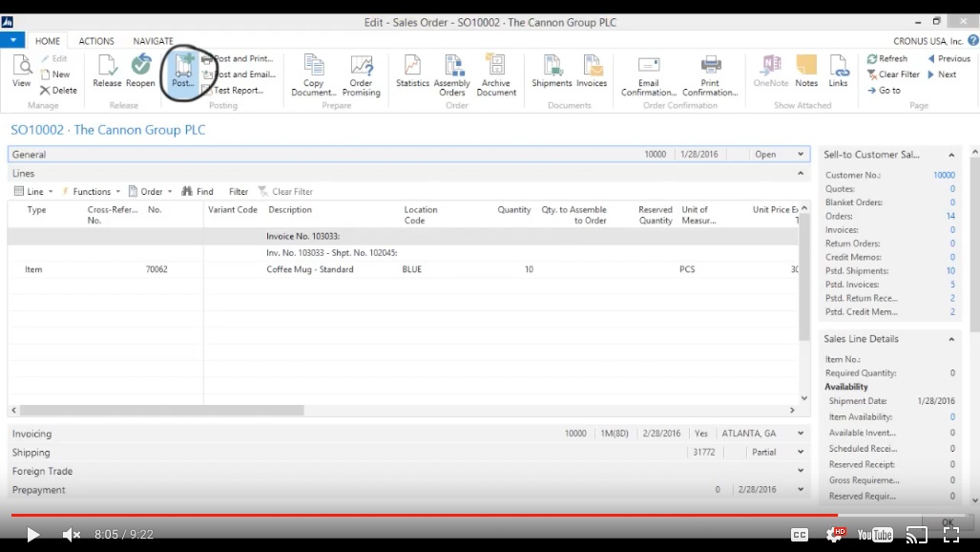Go to Previous record
This screenshot has height=552, width=980.
pos(949,58)
